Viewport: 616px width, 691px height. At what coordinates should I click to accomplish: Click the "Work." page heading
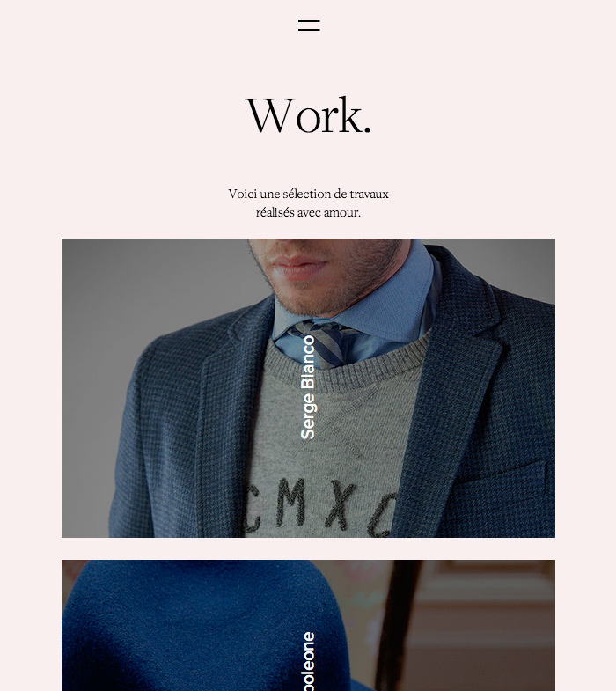pyautogui.click(x=309, y=115)
